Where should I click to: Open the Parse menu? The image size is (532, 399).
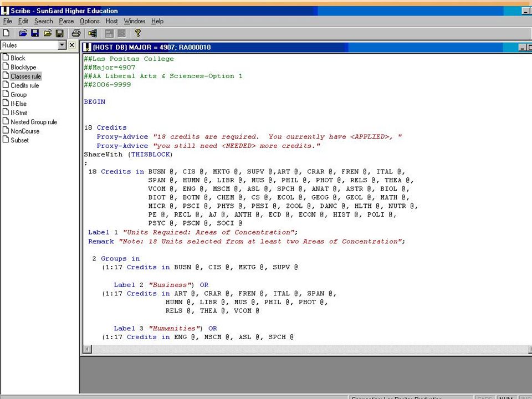(66, 21)
